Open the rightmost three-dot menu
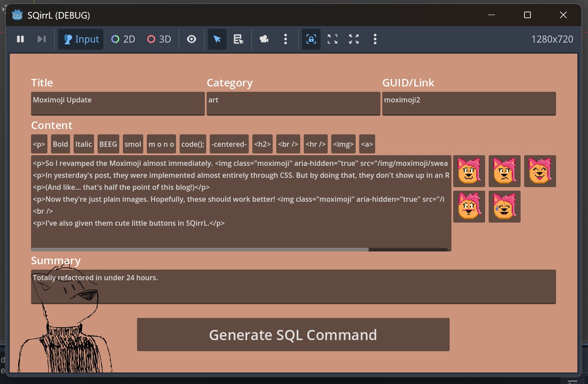The height and width of the screenshot is (384, 588). click(375, 39)
